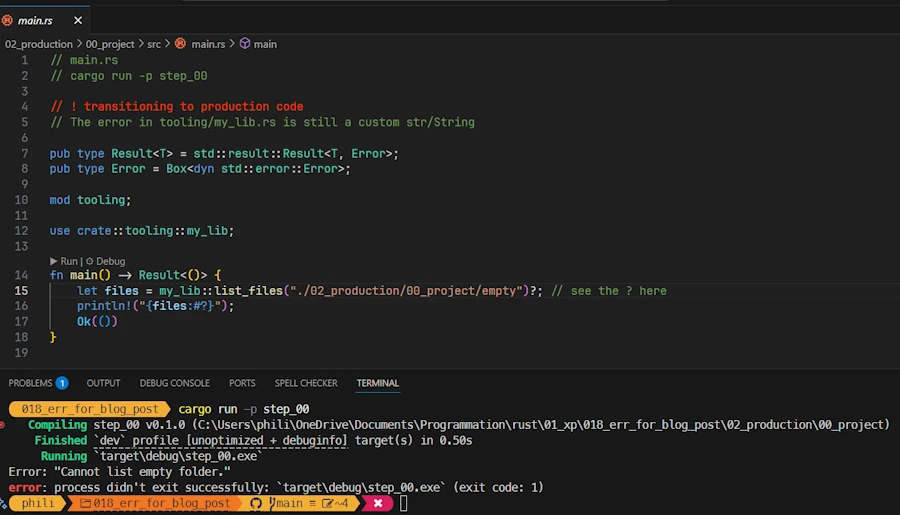The height and width of the screenshot is (515, 900).
Task: Click the 'Cannot list empty folder.' error text
Action: click(142, 472)
